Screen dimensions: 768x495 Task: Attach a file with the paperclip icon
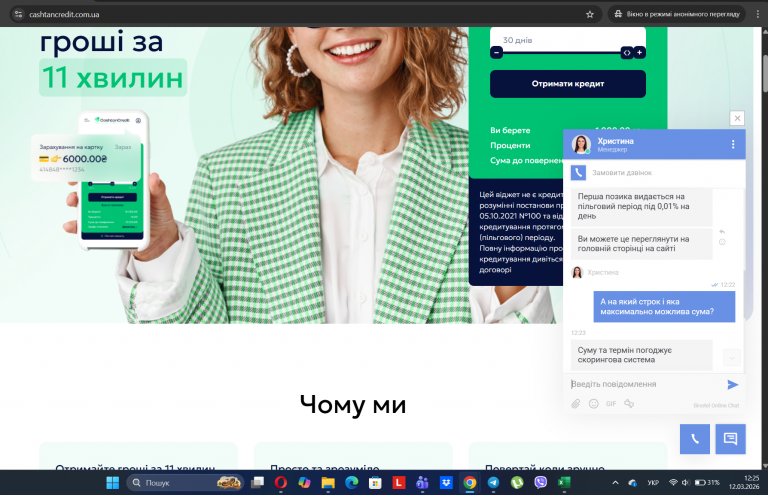click(576, 404)
